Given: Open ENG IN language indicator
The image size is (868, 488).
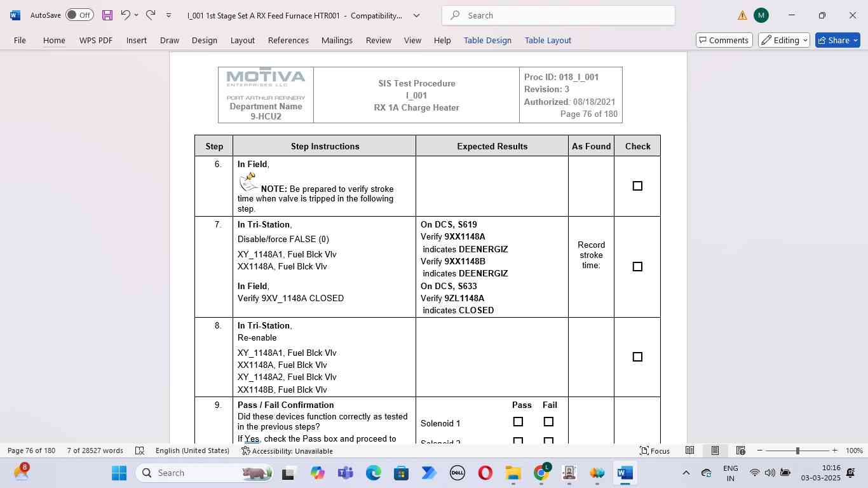Looking at the screenshot, I should coord(731,473).
